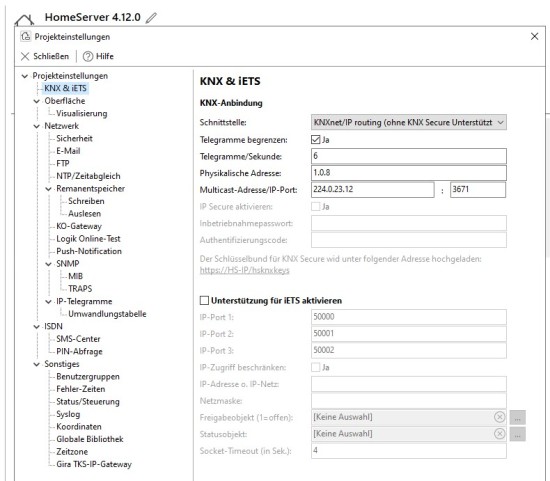Open the Sicherheit settings page
550x481 pixels.
[x=74, y=138]
